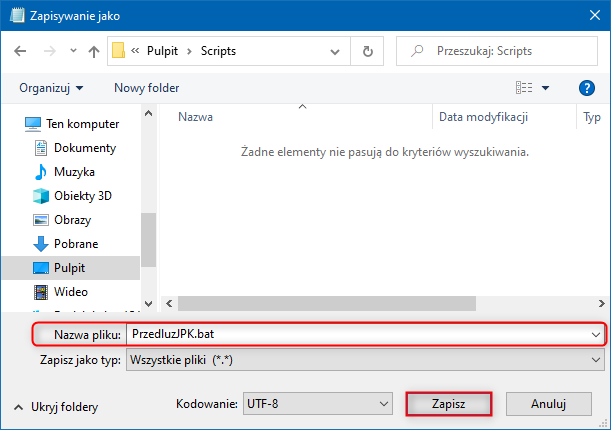The height and width of the screenshot is (430, 611).
Task: Refresh the Scripts folder view
Action: coord(368,50)
